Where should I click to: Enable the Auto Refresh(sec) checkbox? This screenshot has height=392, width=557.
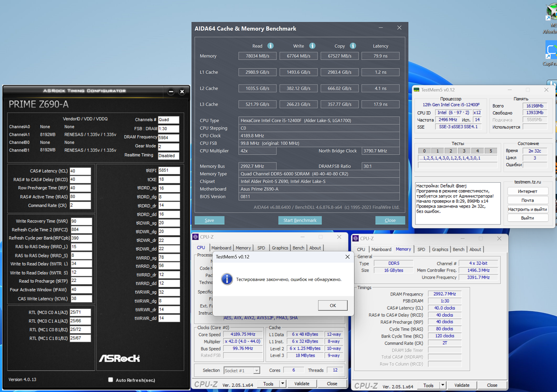(x=111, y=380)
